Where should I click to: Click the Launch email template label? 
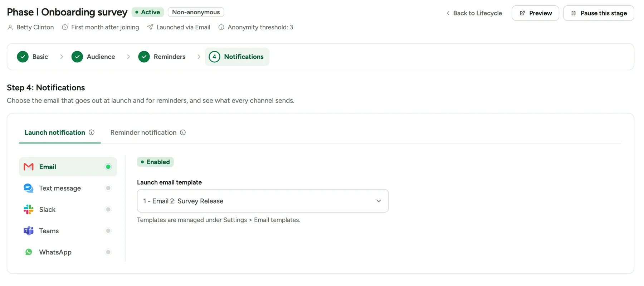click(x=169, y=182)
